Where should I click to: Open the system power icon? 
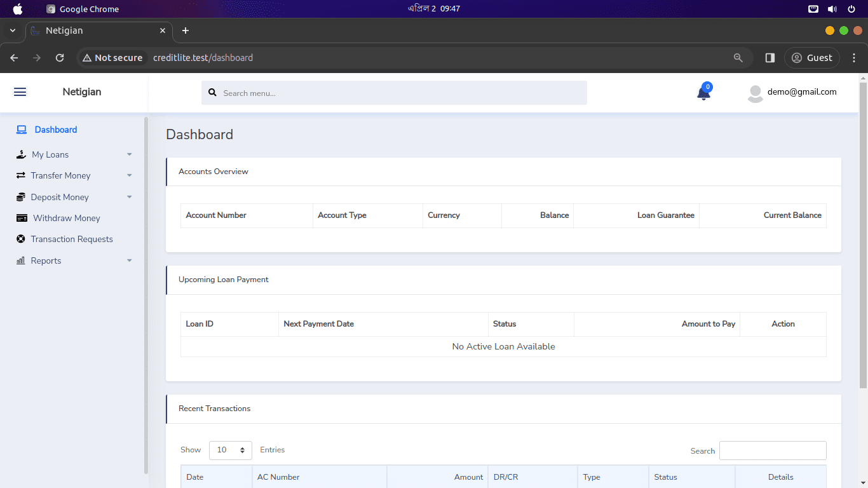pos(851,9)
